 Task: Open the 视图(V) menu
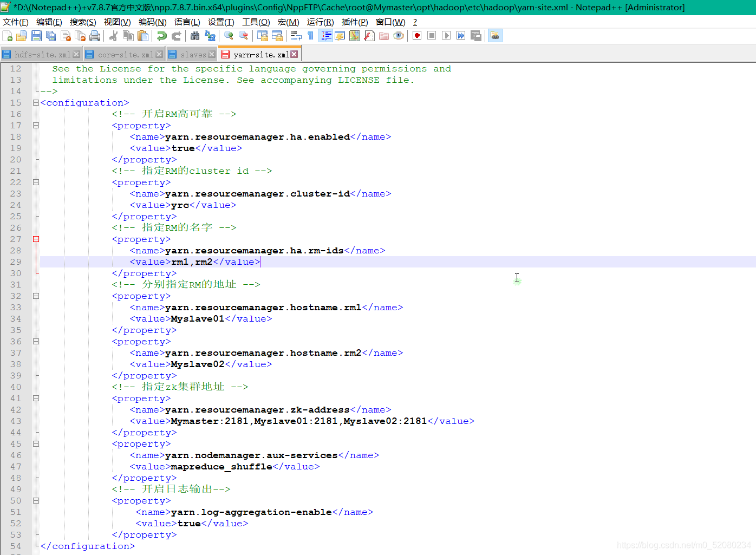click(118, 22)
